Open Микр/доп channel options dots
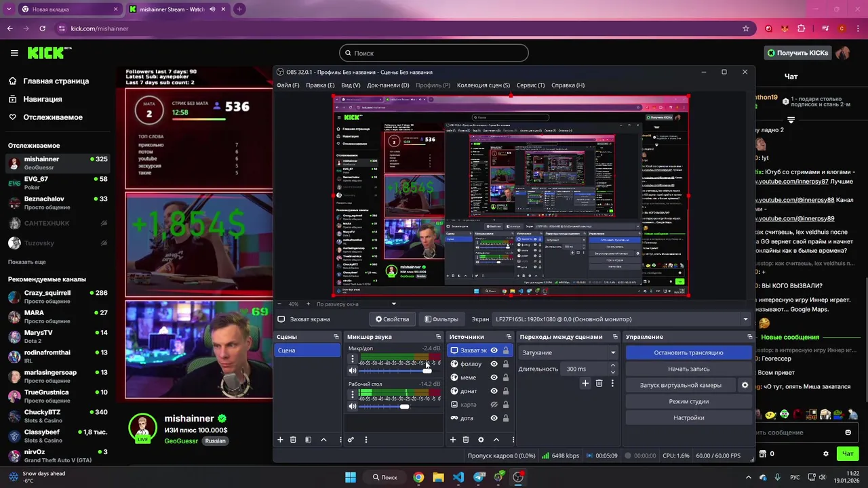 tap(352, 359)
